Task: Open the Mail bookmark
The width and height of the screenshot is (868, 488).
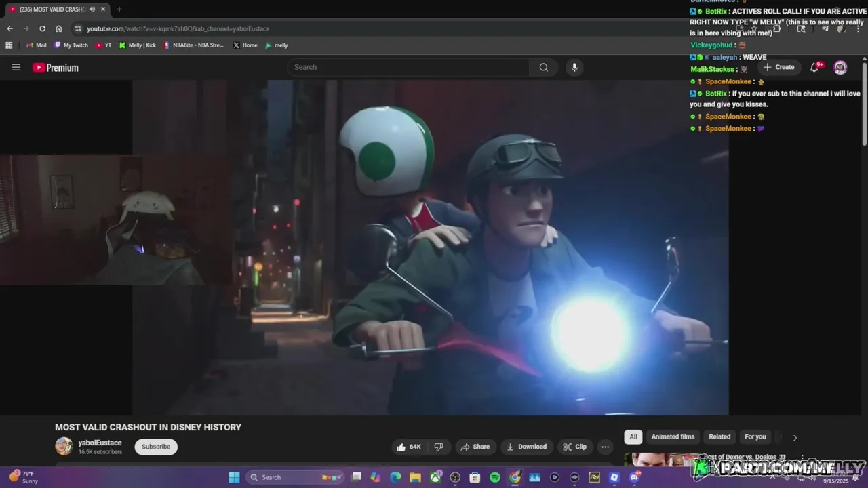Action: pyautogui.click(x=36, y=45)
